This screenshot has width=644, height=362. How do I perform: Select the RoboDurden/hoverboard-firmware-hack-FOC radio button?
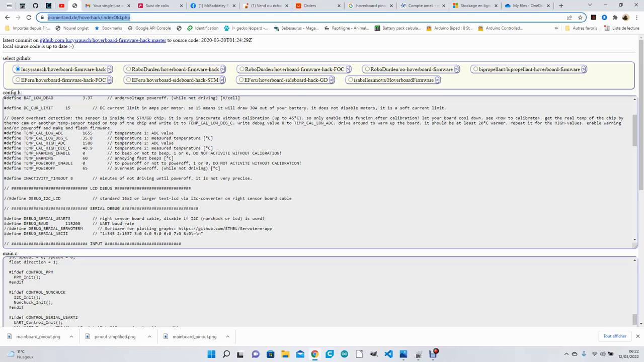pyautogui.click(x=242, y=69)
